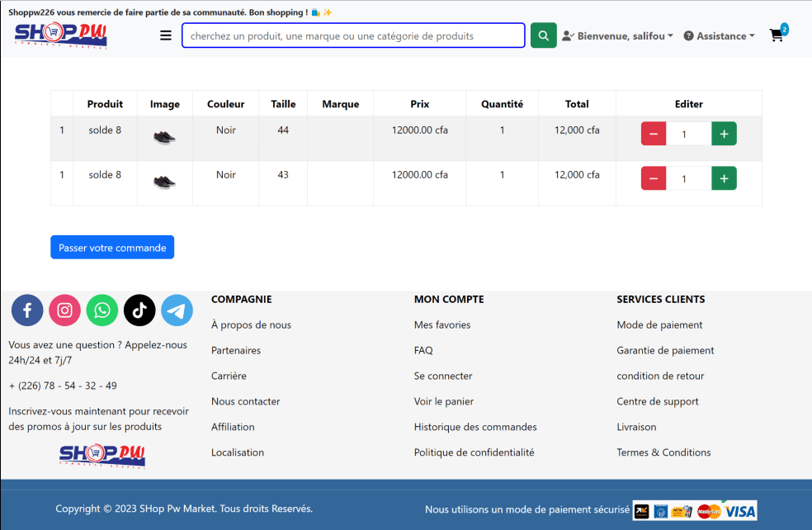
Task: Open the WhatsApp social icon
Action: click(102, 310)
